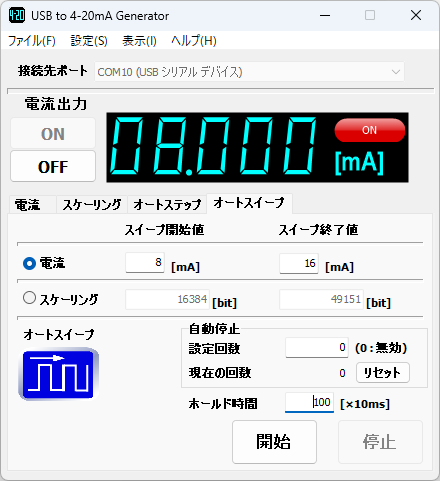Open the 表示(I) menu
This screenshot has height=481, width=440.
(139, 41)
